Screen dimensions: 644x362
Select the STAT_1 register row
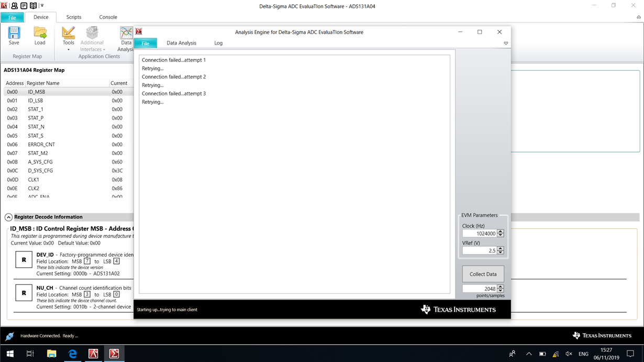(69, 109)
